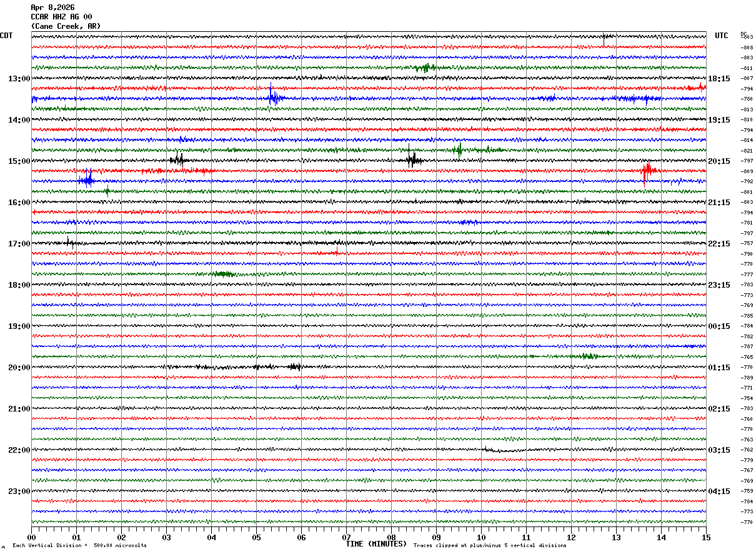The width and height of the screenshot is (756, 554).
Task: Click minute tick label '09' on the time axis
Action: (436, 537)
